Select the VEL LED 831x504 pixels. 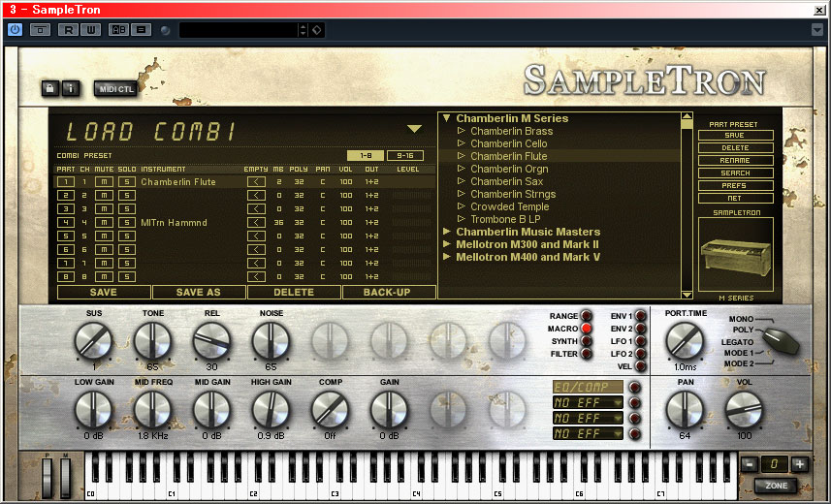tap(640, 366)
